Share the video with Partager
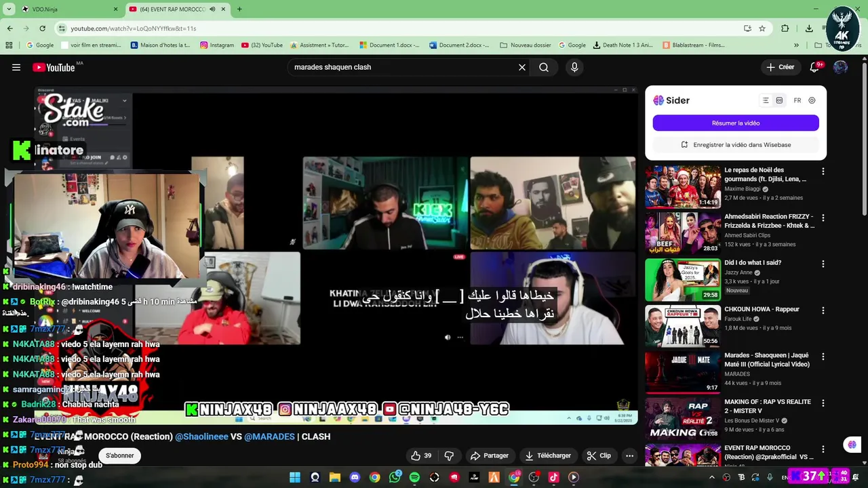This screenshot has width=868, height=488. click(490, 455)
